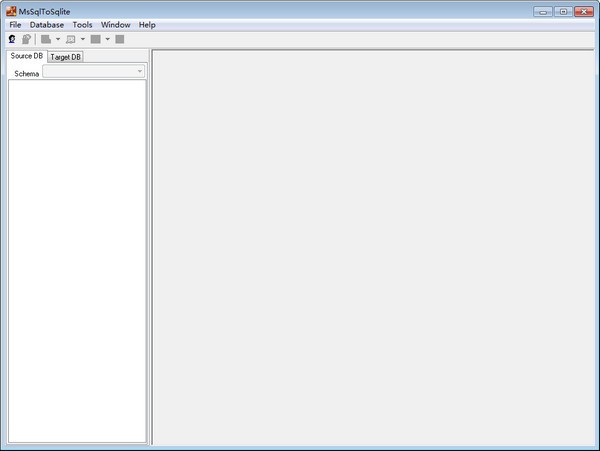Open the Tools menu
The image size is (600, 451).
pyautogui.click(x=82, y=24)
